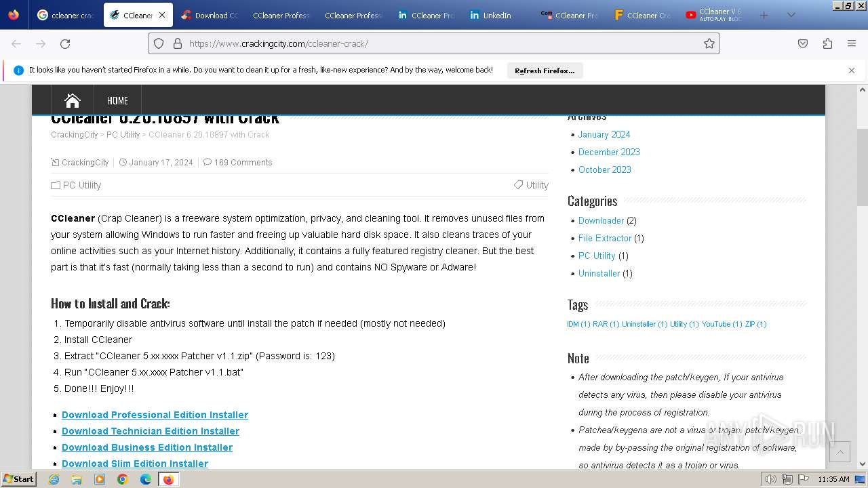Open the sidebar PC Utility category
This screenshot has width=868, height=488.
tap(597, 256)
